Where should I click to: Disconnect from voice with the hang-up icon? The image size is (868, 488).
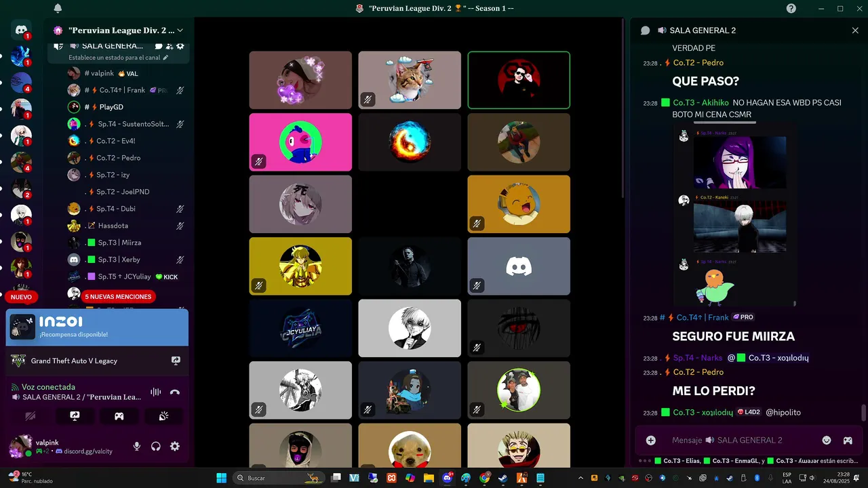[175, 392]
